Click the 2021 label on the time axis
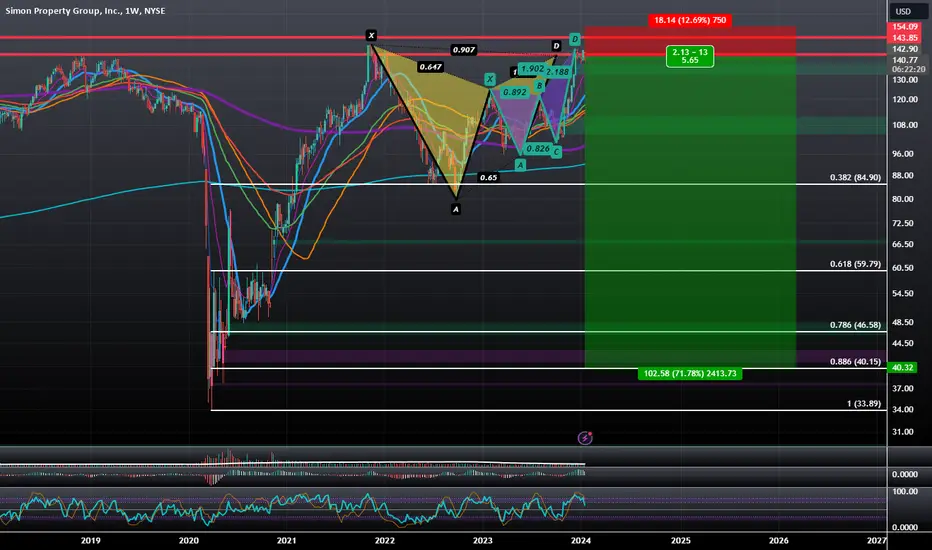 286,540
